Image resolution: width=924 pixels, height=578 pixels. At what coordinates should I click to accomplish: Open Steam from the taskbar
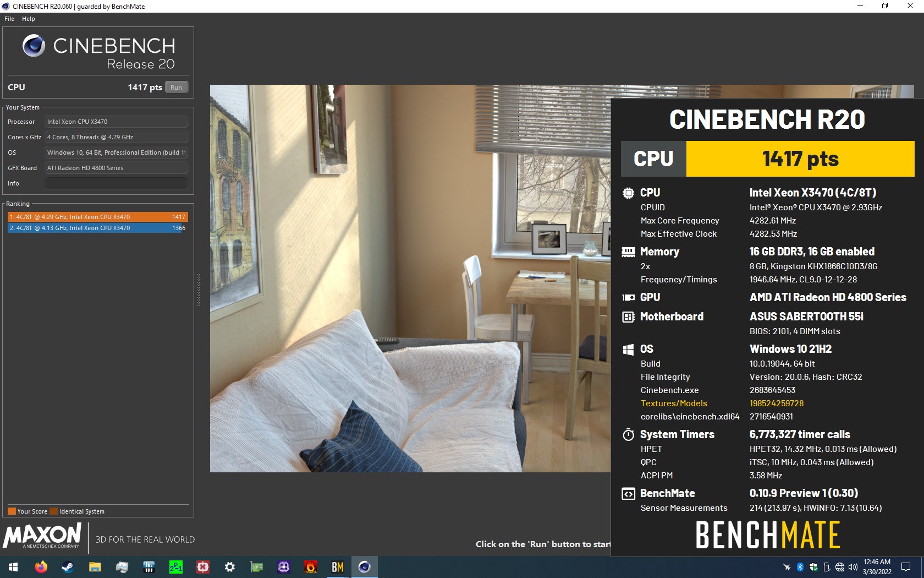(68, 567)
